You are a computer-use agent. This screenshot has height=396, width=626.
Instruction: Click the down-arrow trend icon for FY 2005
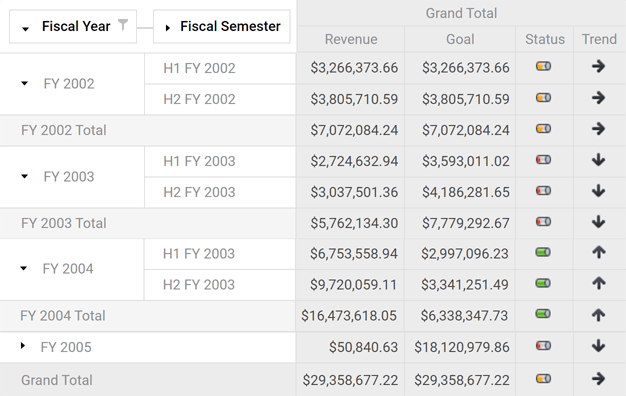[598, 346]
